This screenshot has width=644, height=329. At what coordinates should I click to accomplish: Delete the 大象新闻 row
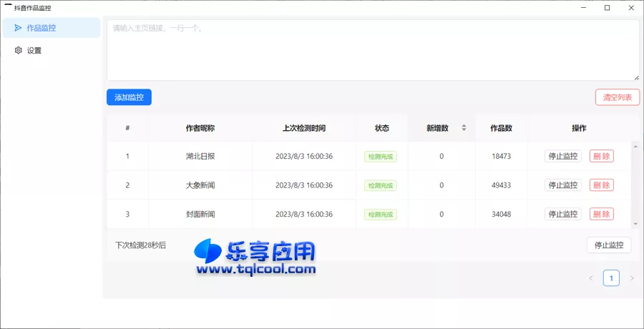(602, 185)
